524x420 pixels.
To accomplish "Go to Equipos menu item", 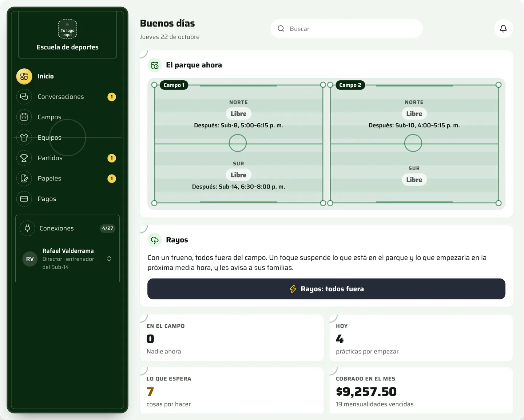I will [x=68, y=137].
